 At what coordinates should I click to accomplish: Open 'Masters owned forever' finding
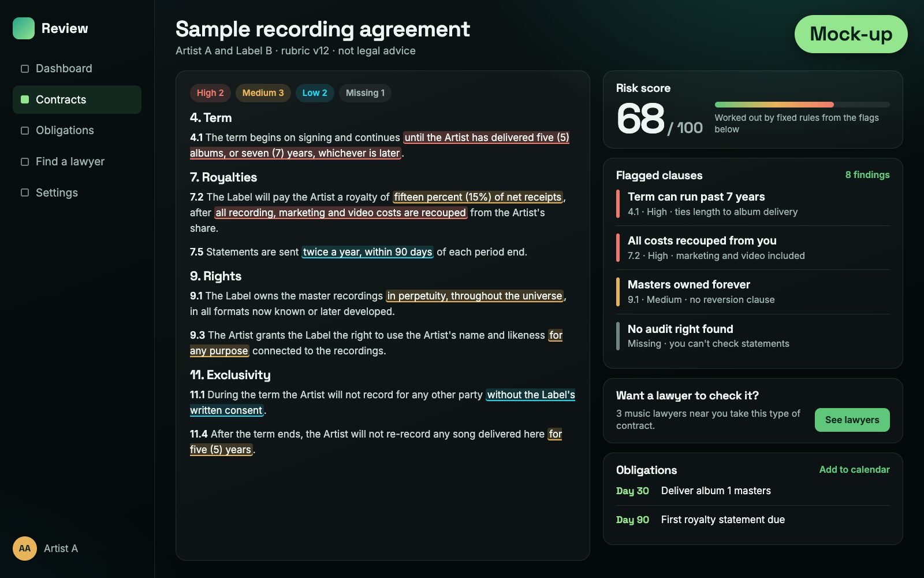(x=753, y=292)
